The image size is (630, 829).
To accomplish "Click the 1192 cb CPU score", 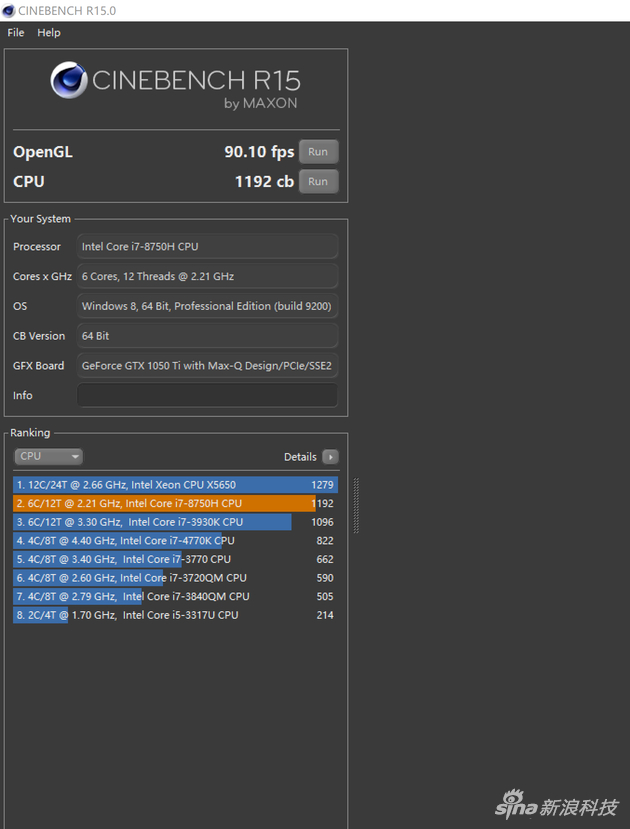I will pyautogui.click(x=264, y=181).
